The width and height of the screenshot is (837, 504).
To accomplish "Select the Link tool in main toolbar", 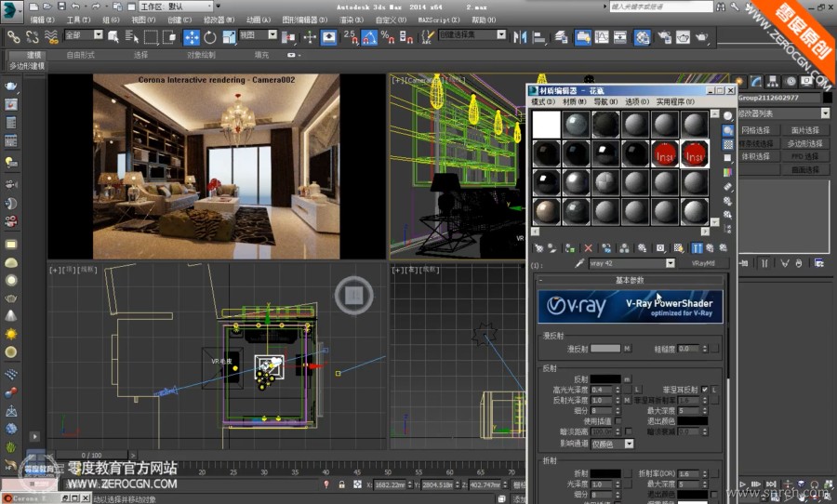I will tap(13, 37).
